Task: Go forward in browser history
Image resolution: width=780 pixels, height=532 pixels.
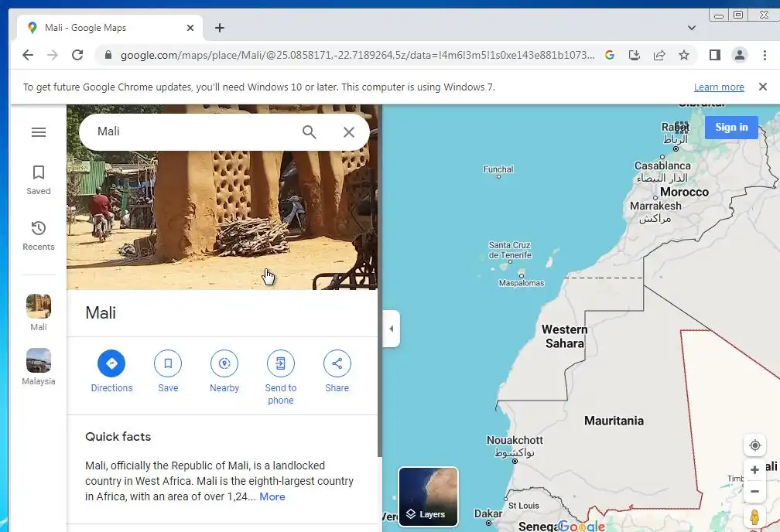Action: tap(53, 55)
